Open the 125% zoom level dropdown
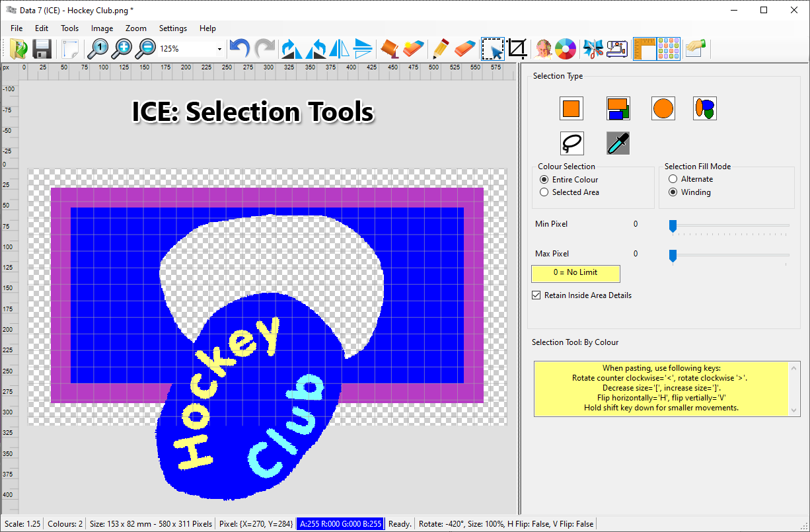810x532 pixels. coord(219,49)
